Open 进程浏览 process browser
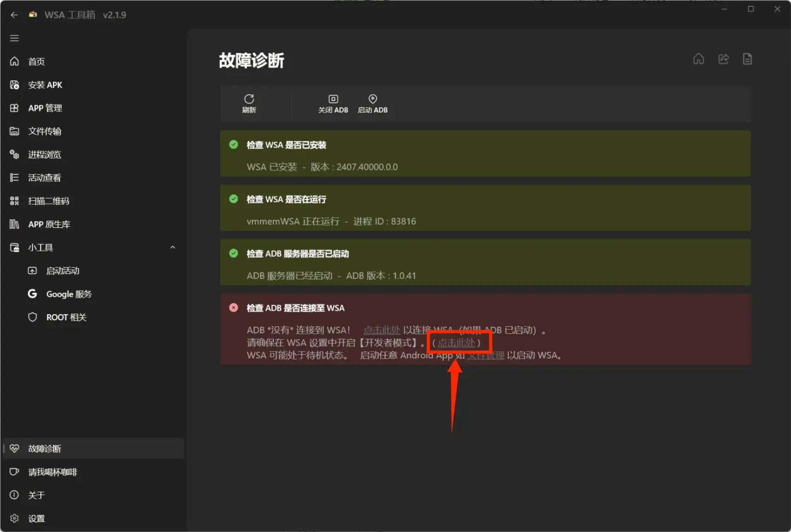This screenshot has width=791, height=532. (x=93, y=154)
